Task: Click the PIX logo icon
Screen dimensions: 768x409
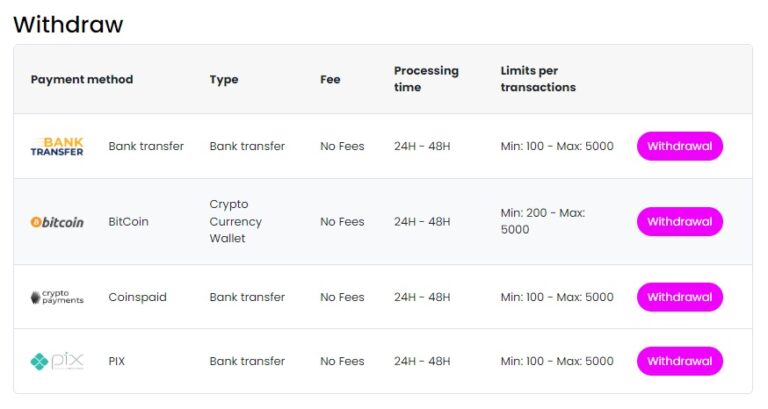Action: click(57, 361)
